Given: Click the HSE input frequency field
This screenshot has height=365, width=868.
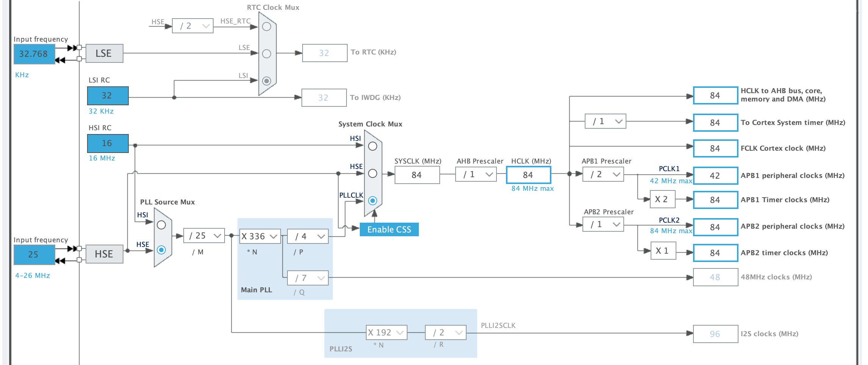Looking at the screenshot, I should tap(34, 254).
